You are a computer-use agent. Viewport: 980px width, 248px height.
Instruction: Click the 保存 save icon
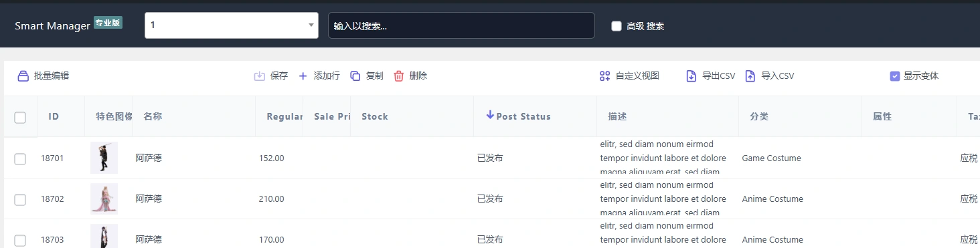[x=260, y=76]
